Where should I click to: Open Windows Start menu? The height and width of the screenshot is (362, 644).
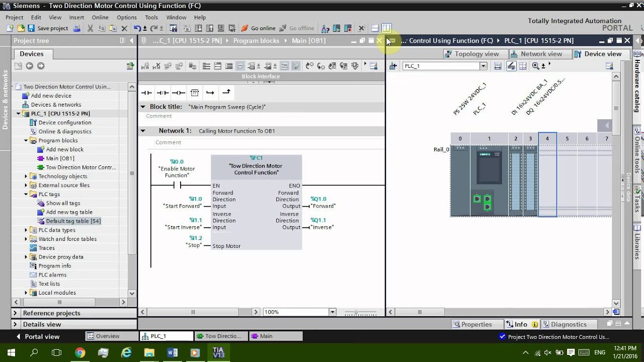click(11, 352)
